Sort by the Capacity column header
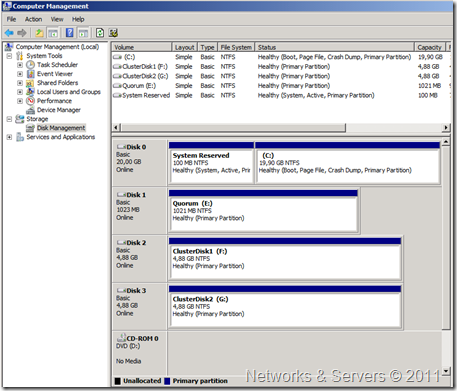The image size is (457, 391). tap(429, 47)
